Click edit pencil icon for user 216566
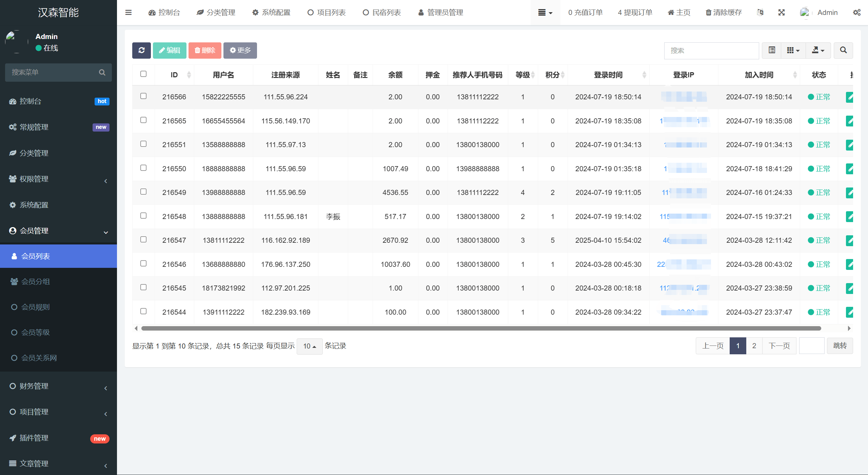 coord(849,97)
